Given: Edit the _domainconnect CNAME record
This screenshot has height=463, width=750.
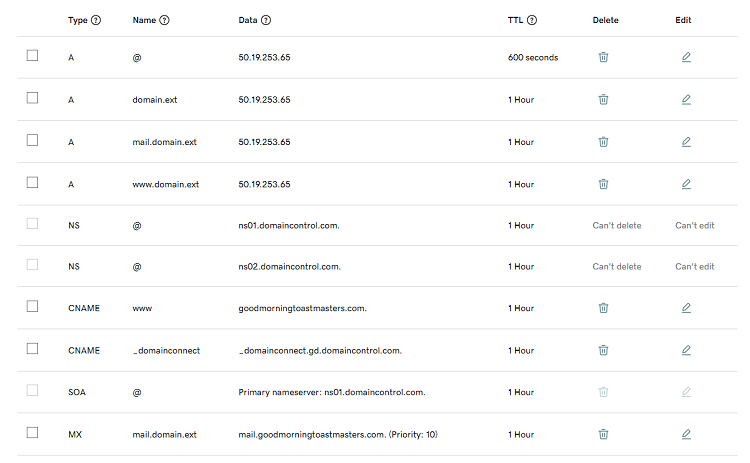Looking at the screenshot, I should click(x=686, y=350).
